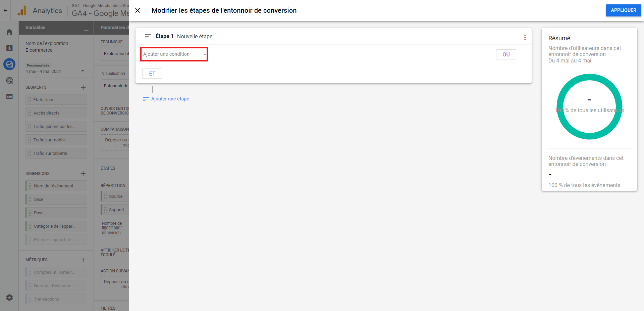The height and width of the screenshot is (311, 644).
Task: Click the Home icon in left sidebar
Action: (x=9, y=32)
